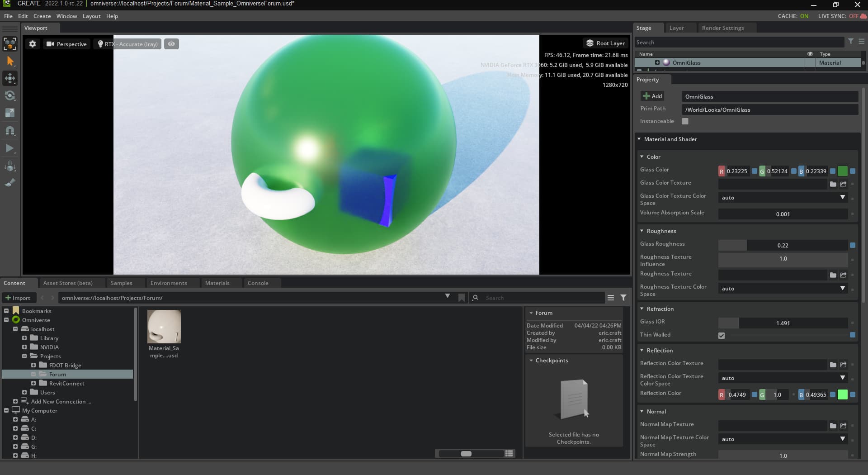This screenshot has width=868, height=475.
Task: Adjust the Glass IOR slider
Action: click(783, 323)
